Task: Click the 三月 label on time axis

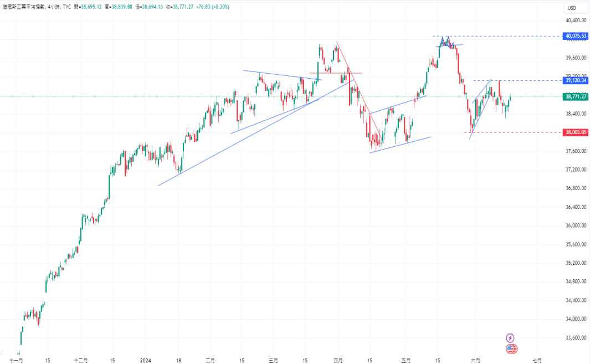Action: [274, 360]
